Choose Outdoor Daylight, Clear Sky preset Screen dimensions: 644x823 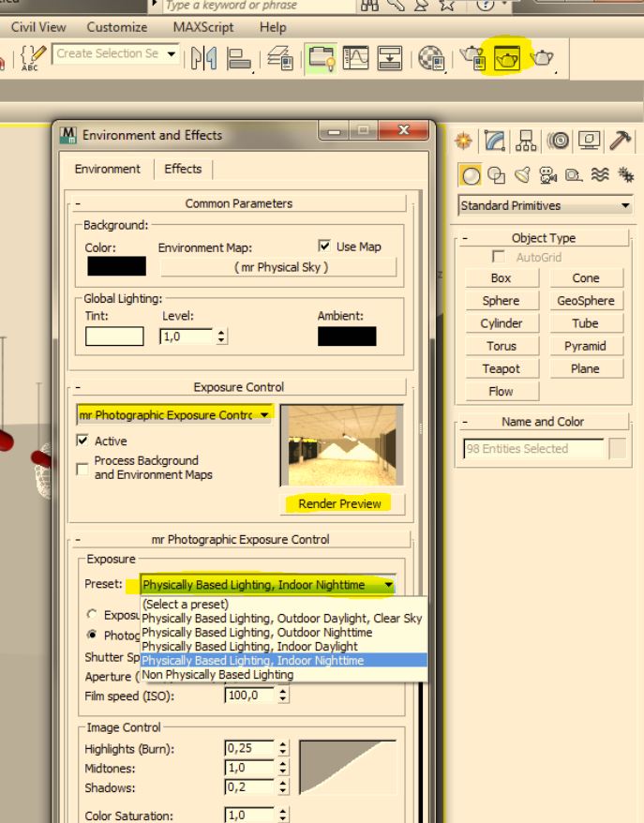click(282, 619)
